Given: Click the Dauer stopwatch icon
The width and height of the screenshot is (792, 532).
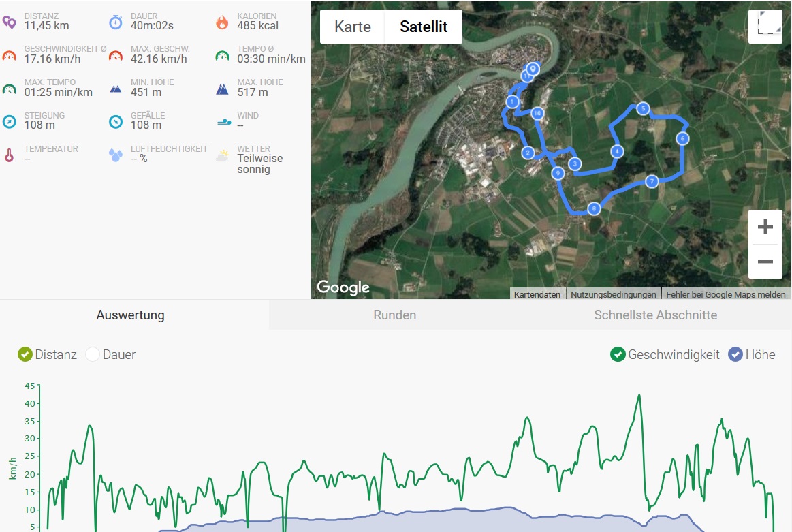Looking at the screenshot, I should [x=116, y=22].
